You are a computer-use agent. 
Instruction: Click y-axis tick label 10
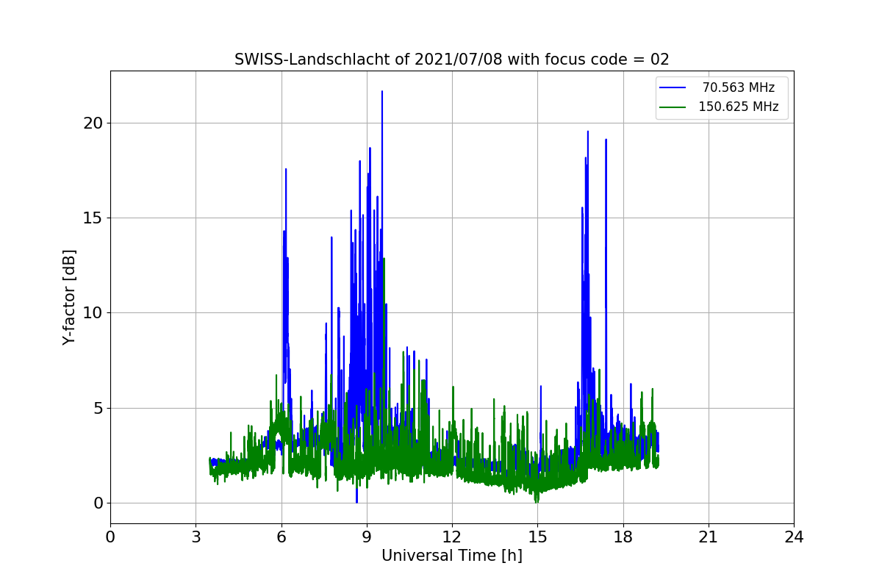coord(93,313)
